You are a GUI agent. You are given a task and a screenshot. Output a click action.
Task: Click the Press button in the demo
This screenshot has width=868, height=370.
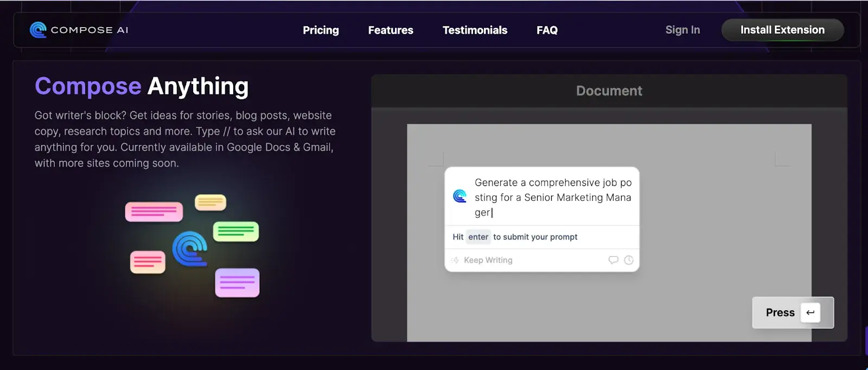(780, 312)
